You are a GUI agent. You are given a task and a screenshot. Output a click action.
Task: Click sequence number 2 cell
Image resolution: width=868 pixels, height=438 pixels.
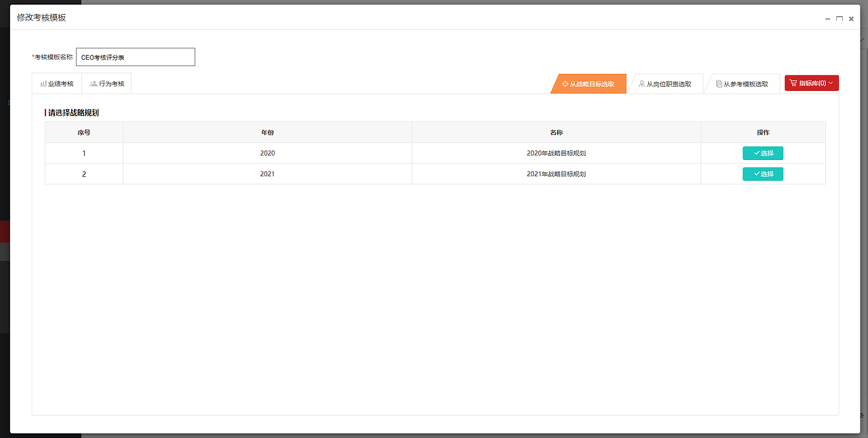[x=84, y=174]
